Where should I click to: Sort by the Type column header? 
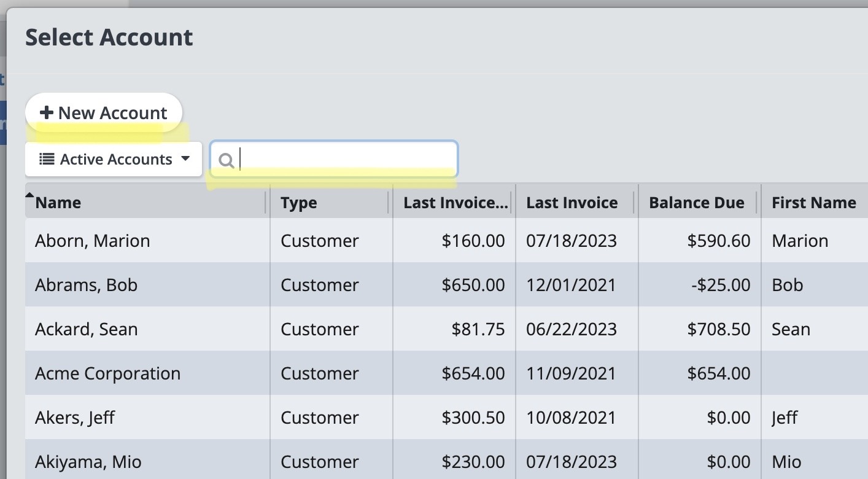[299, 203]
